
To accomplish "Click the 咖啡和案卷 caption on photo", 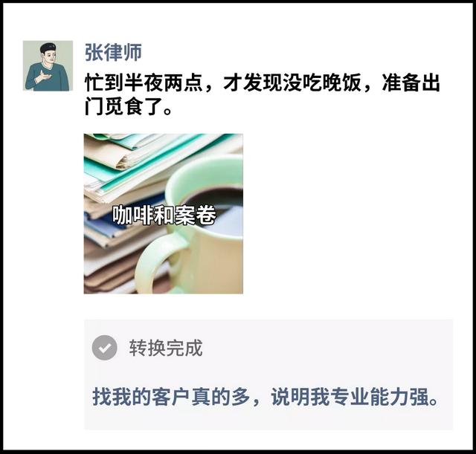I will 164,215.
